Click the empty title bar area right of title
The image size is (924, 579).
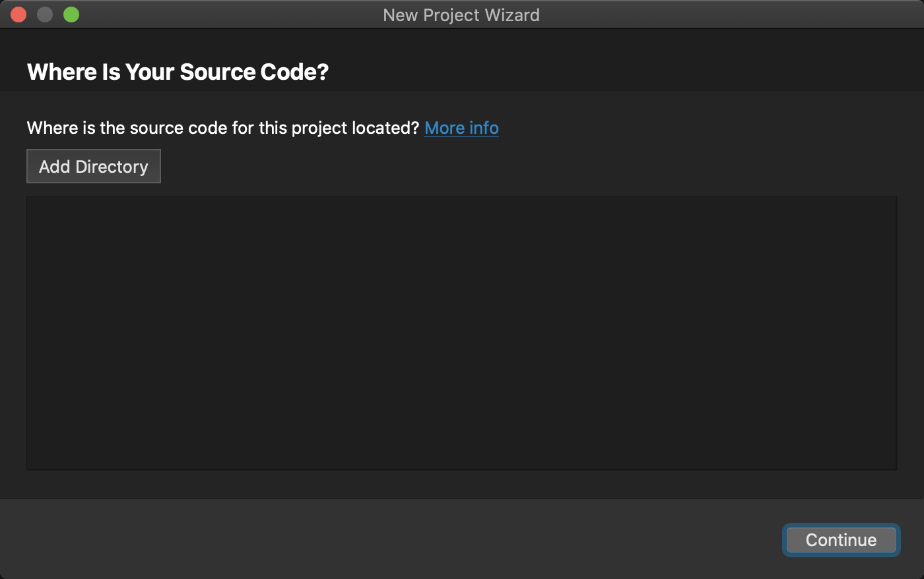point(726,15)
